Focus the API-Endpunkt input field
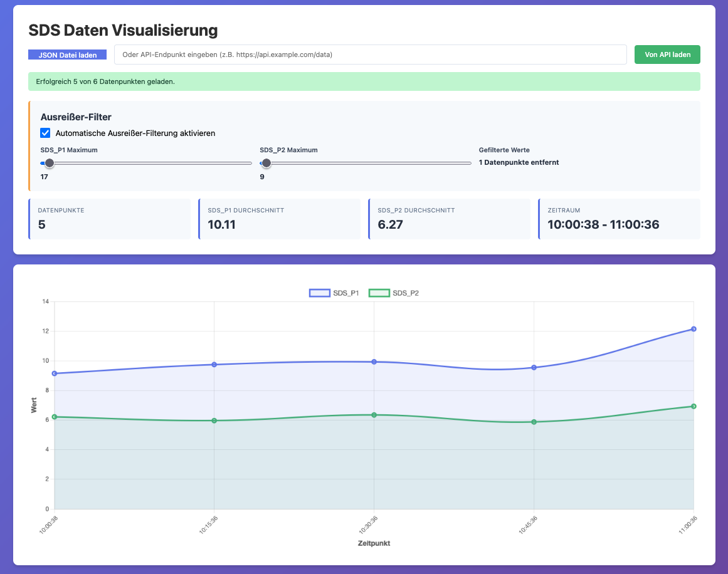 (x=370, y=55)
